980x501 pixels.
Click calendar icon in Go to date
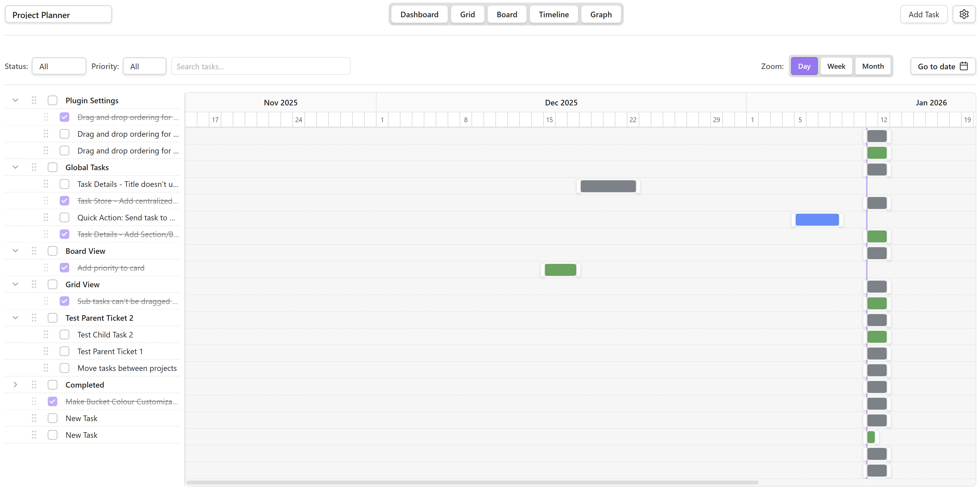(x=964, y=66)
